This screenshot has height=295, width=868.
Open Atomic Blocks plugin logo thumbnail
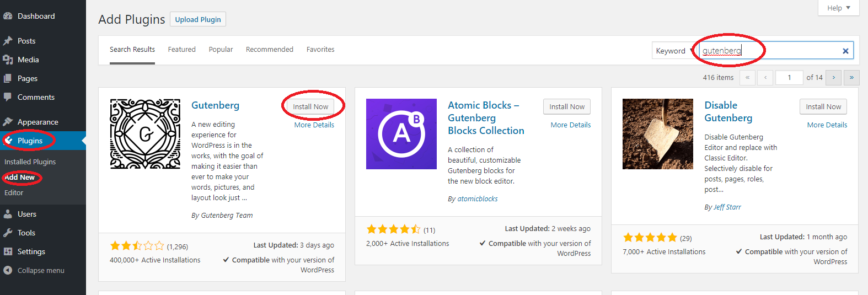tap(401, 134)
